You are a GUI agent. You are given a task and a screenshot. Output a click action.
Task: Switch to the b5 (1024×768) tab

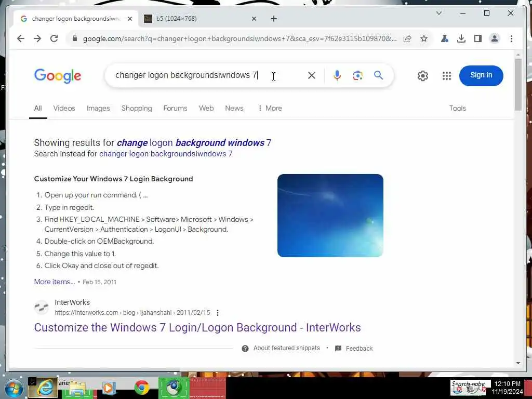click(200, 19)
